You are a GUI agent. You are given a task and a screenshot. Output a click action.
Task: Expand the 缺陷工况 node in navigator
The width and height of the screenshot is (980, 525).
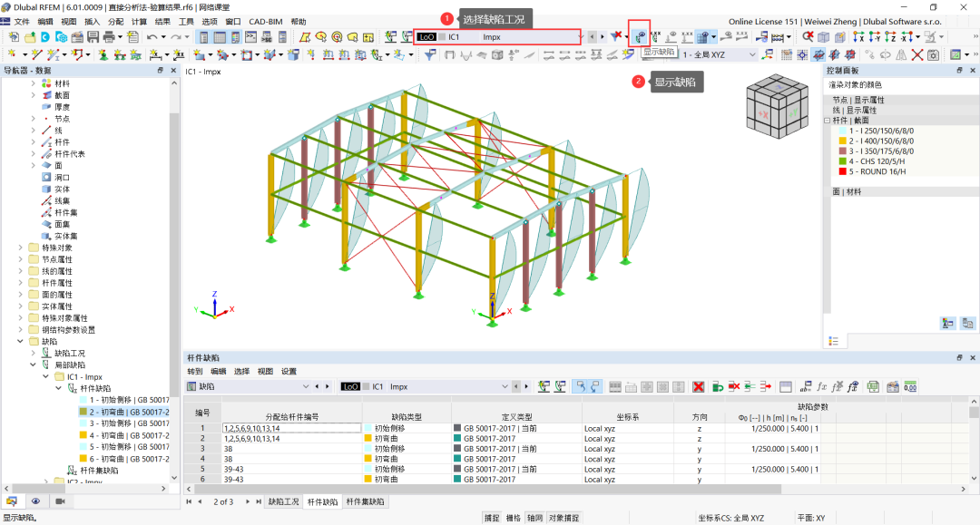[x=34, y=354]
